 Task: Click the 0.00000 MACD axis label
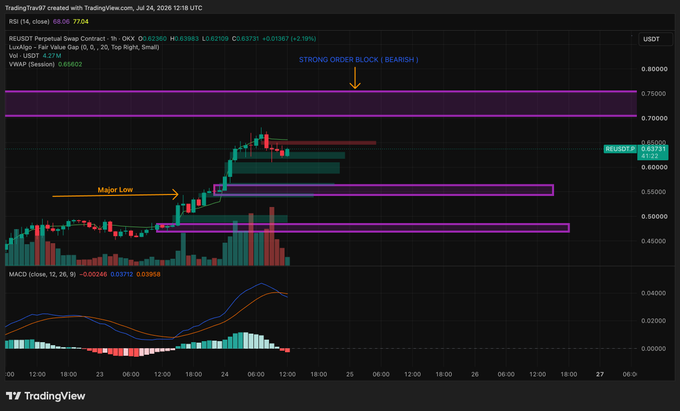point(654,349)
